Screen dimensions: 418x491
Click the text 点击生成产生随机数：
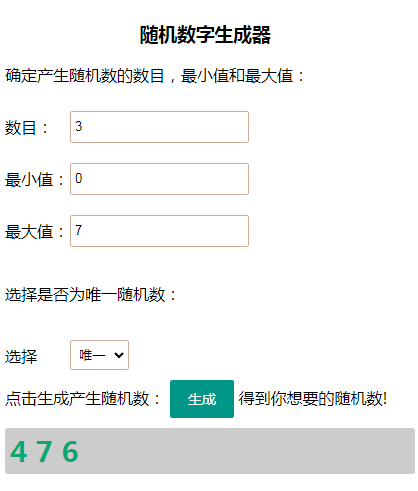click(x=83, y=399)
